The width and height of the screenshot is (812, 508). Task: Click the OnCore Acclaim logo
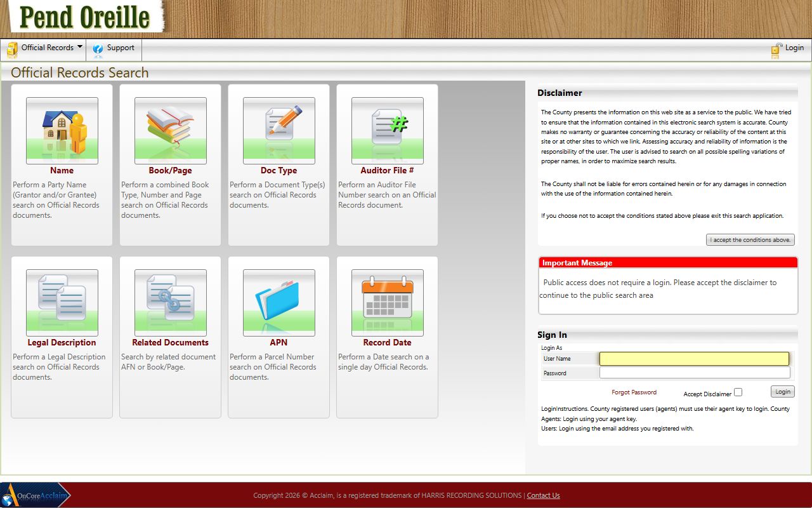click(36, 496)
